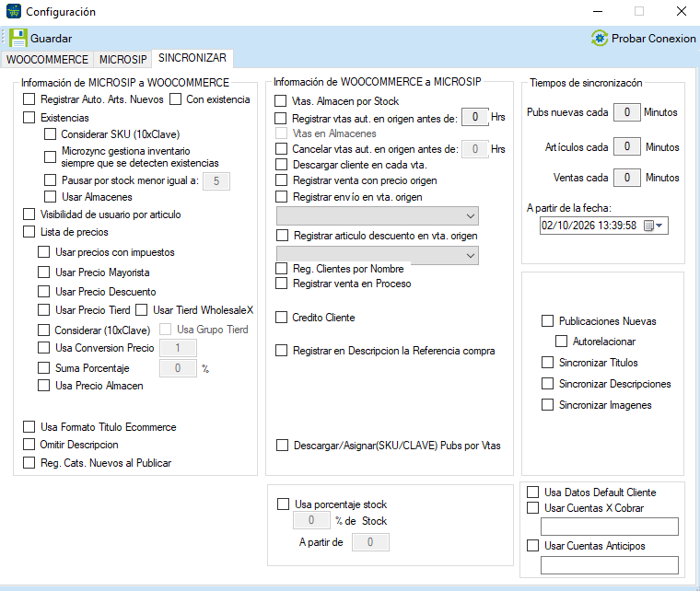Open dropdown below Registrar articulo descuento
This screenshot has width=700, height=591.
378,255
